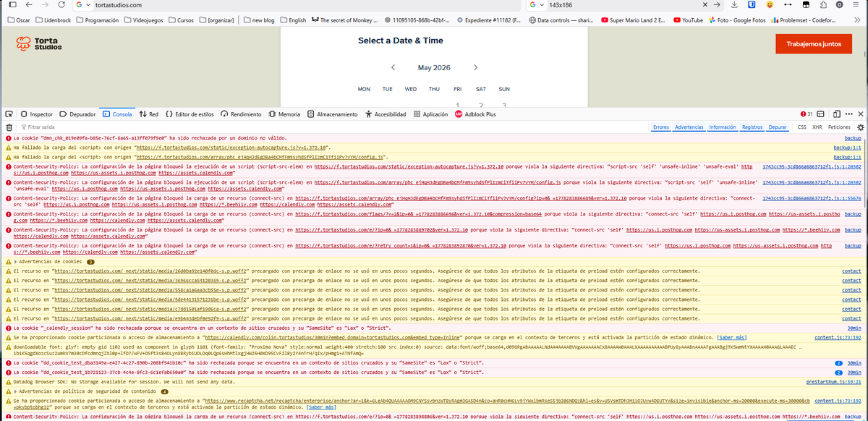Toggle the Errores filter
This screenshot has width=868, height=421.
click(661, 127)
